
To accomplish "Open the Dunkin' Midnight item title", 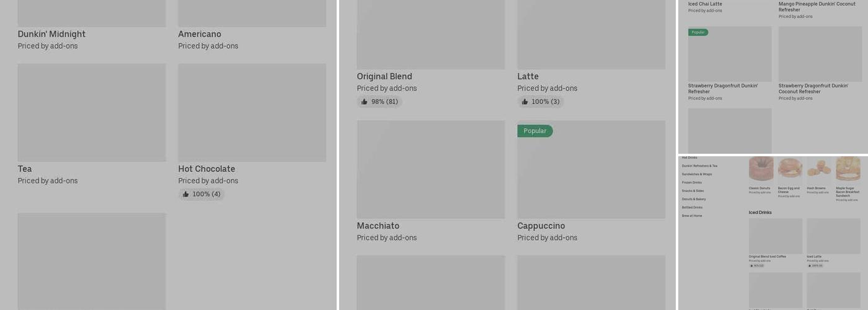I will (x=51, y=34).
